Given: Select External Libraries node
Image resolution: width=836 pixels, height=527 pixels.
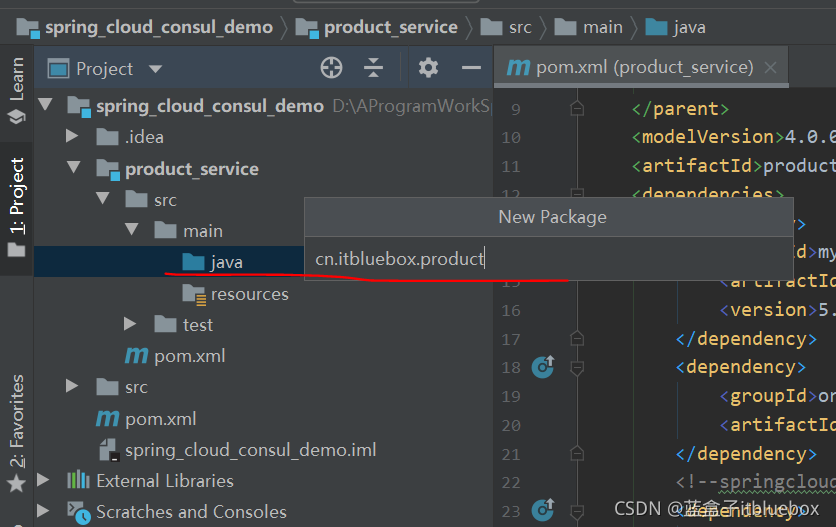Looking at the screenshot, I should click(x=165, y=481).
